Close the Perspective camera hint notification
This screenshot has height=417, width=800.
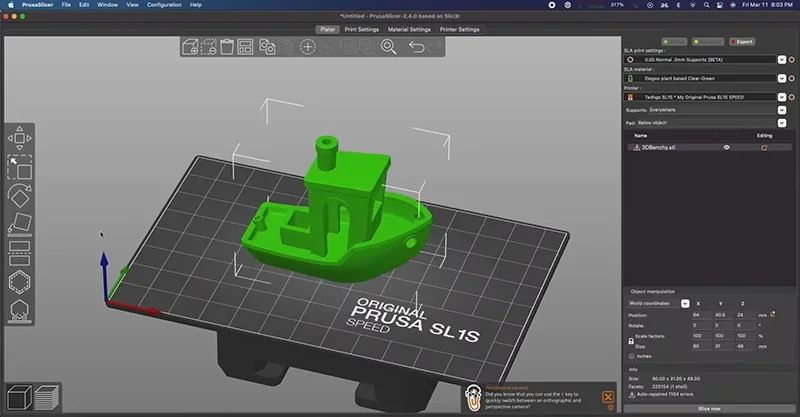(608, 397)
